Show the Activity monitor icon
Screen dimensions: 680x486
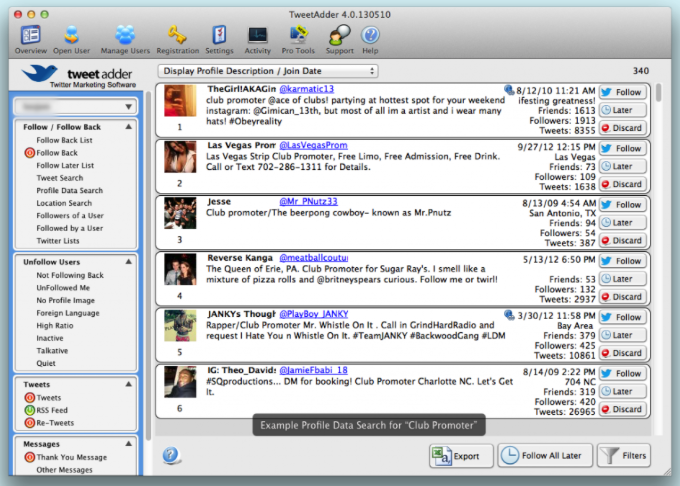pos(257,39)
